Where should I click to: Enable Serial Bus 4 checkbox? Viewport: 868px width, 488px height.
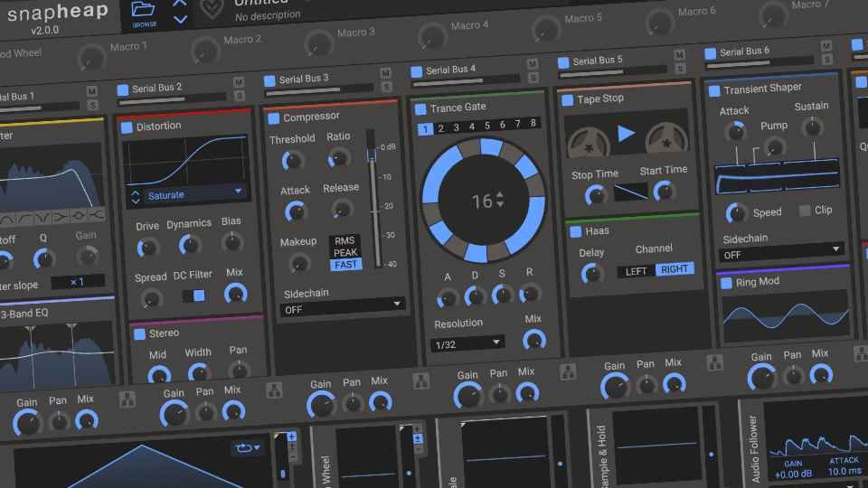(x=416, y=71)
